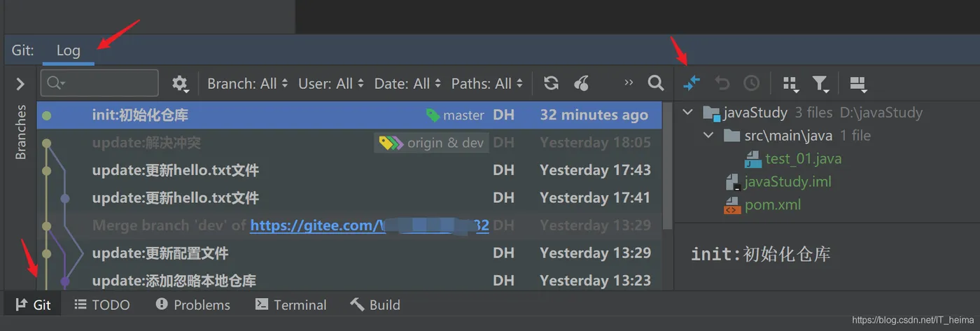This screenshot has width=980, height=331.
Task: Switch to the Log tab
Action: tap(68, 50)
